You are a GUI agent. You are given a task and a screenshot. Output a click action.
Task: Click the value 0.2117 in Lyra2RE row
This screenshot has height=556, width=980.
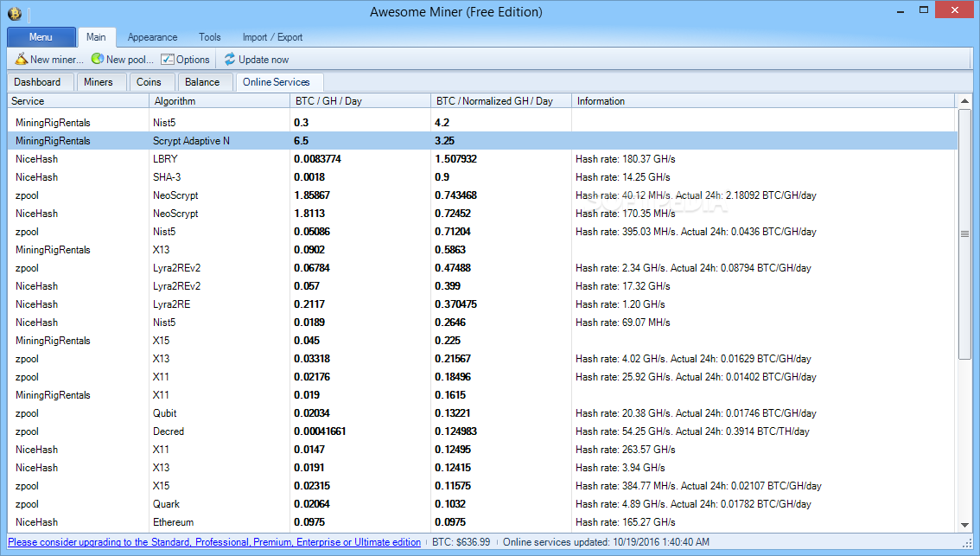pyautogui.click(x=309, y=304)
